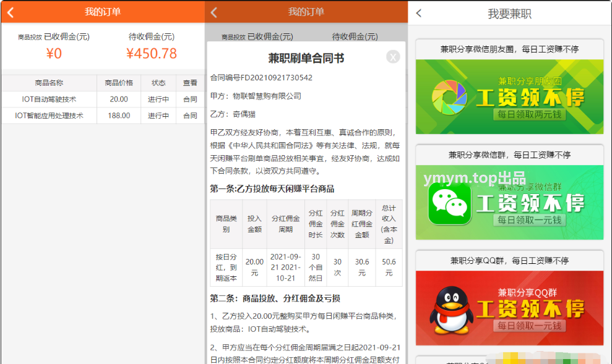Open 合同 for IOT智能应用处理技术 order
This screenshot has height=364, width=612.
click(190, 116)
